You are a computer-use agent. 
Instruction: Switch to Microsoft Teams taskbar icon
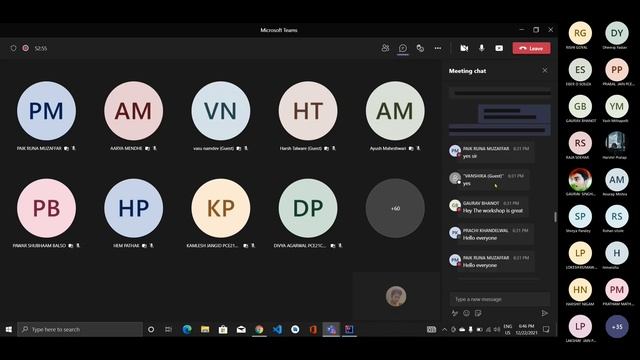tap(331, 329)
